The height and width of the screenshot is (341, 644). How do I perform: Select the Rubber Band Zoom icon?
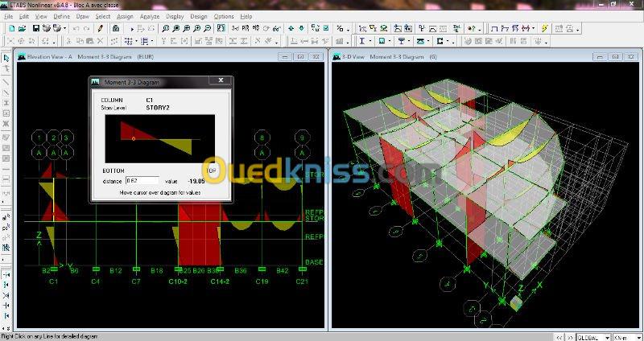(x=165, y=28)
